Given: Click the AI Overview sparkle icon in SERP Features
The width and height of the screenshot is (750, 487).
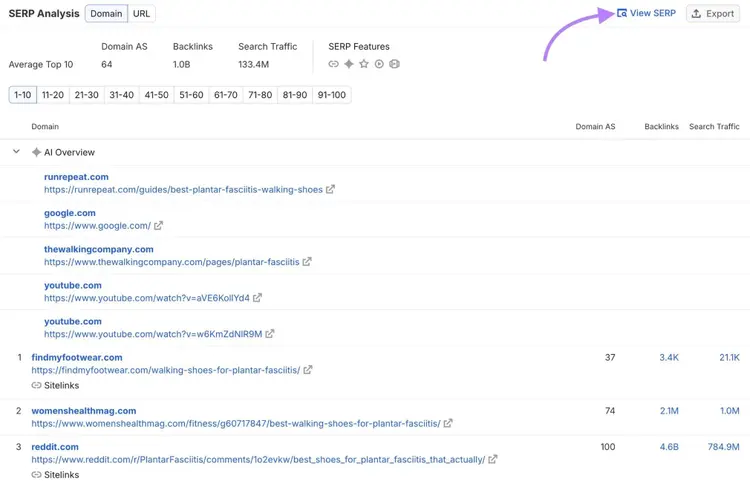Looking at the screenshot, I should tap(349, 64).
